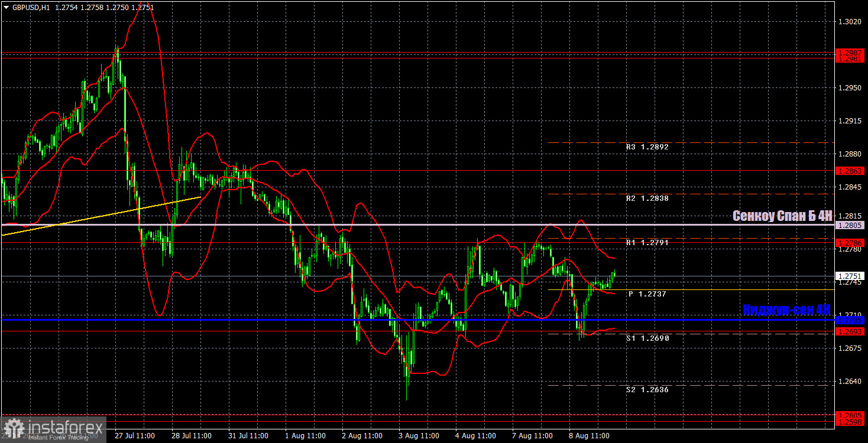The image size is (868, 443).
Task: Select the R3 1.2892 pivot label
Action: pyautogui.click(x=647, y=147)
